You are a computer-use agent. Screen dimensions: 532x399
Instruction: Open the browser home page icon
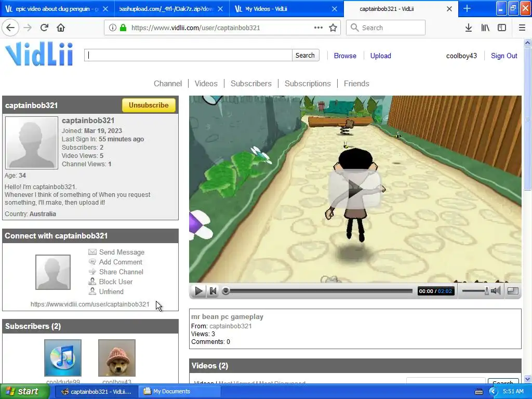tap(61, 28)
